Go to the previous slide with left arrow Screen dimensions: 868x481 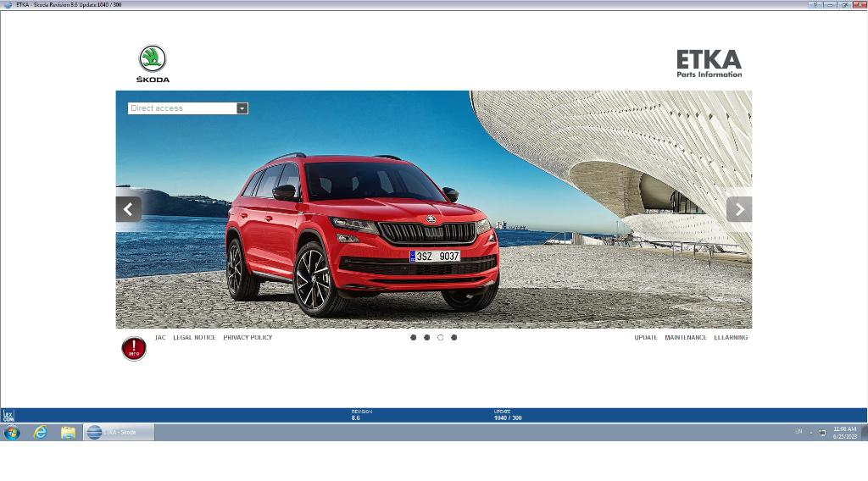coord(128,209)
